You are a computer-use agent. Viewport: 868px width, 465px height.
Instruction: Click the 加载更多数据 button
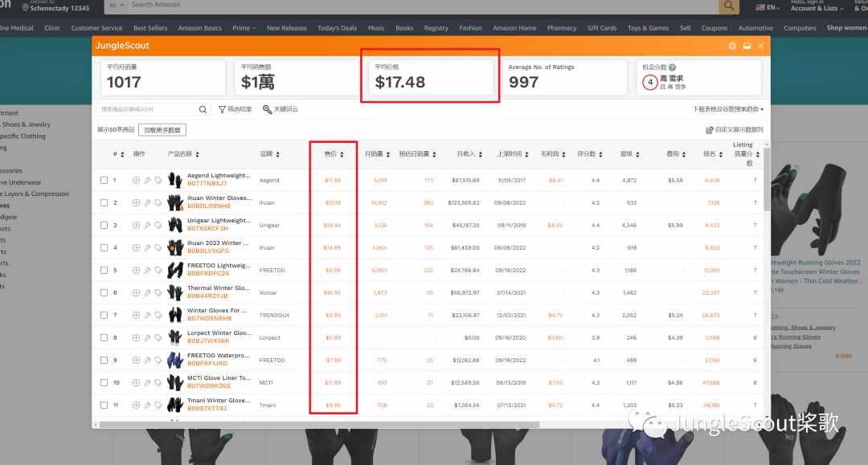click(162, 130)
